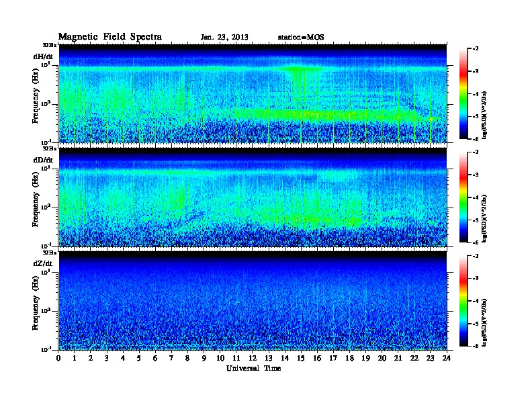Click the color scale bar beside dD/dt panel

tap(463, 197)
